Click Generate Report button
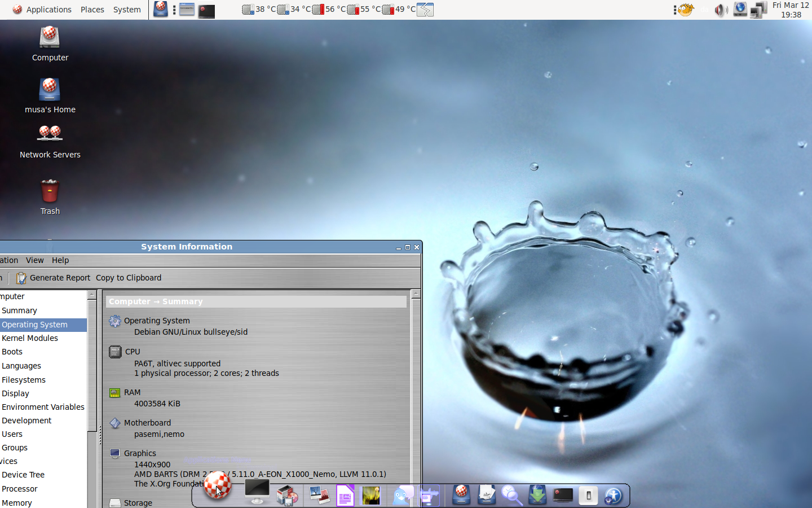812x508 pixels. [54, 278]
